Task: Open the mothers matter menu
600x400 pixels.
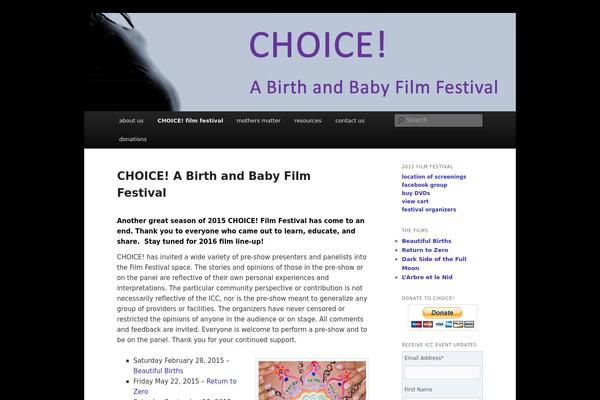Action: (257, 120)
